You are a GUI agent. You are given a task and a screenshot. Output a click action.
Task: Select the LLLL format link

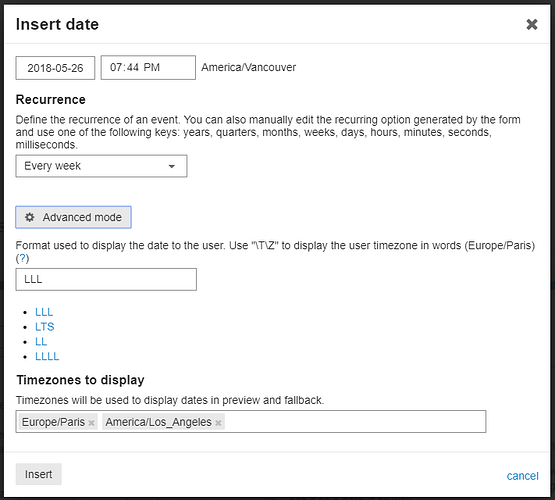point(47,356)
